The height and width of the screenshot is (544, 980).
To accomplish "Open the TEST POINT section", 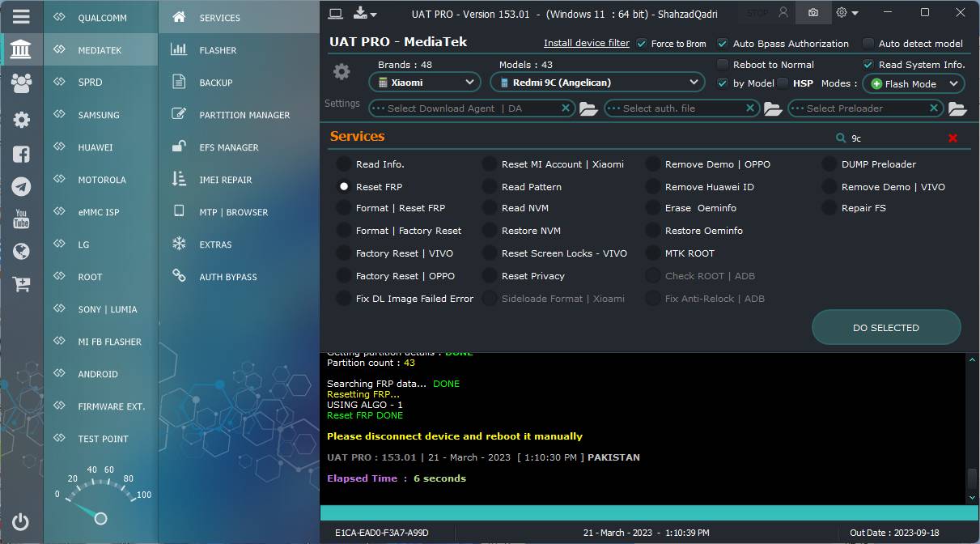I will point(101,439).
